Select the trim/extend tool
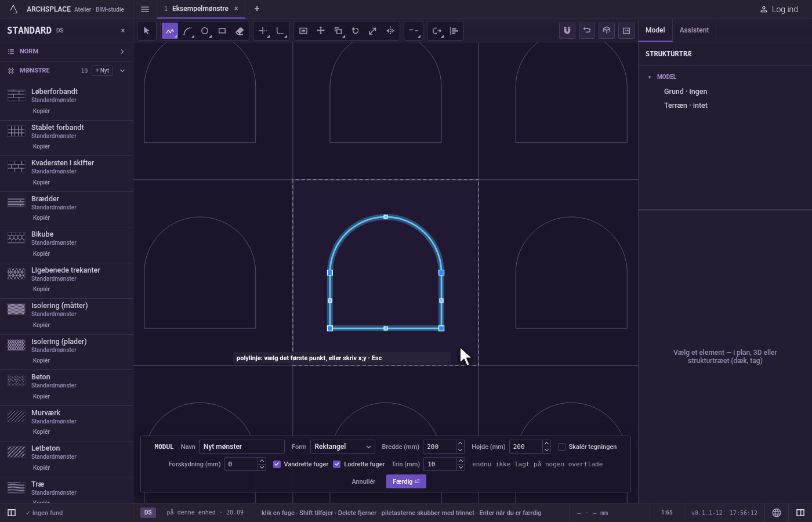The image size is (812, 522). [x=263, y=31]
